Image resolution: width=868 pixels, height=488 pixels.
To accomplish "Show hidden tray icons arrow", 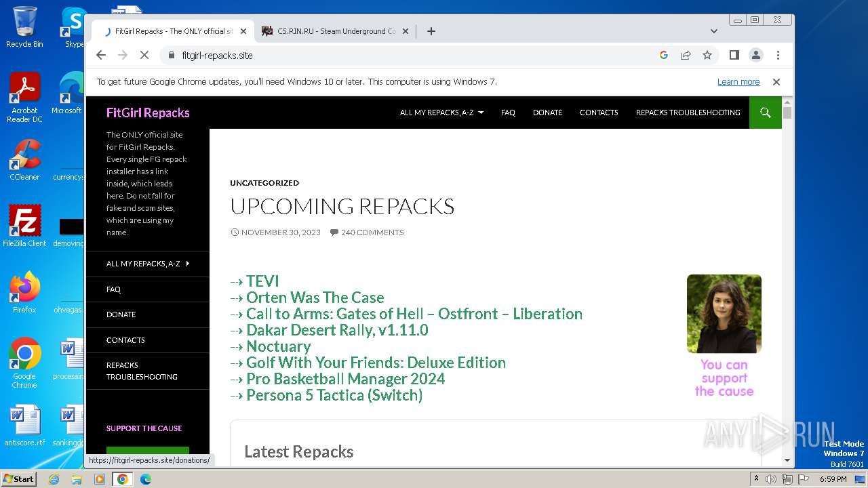I will click(x=756, y=479).
